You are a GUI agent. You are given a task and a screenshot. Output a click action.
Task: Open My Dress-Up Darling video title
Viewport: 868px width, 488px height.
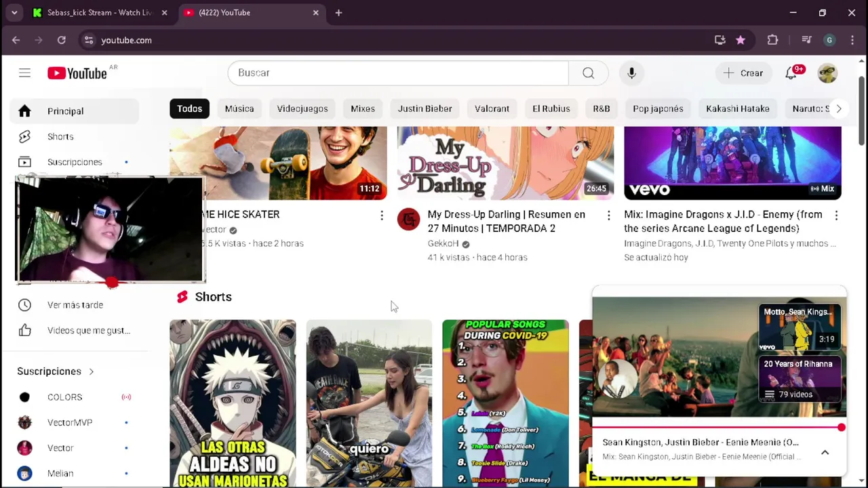(x=507, y=221)
